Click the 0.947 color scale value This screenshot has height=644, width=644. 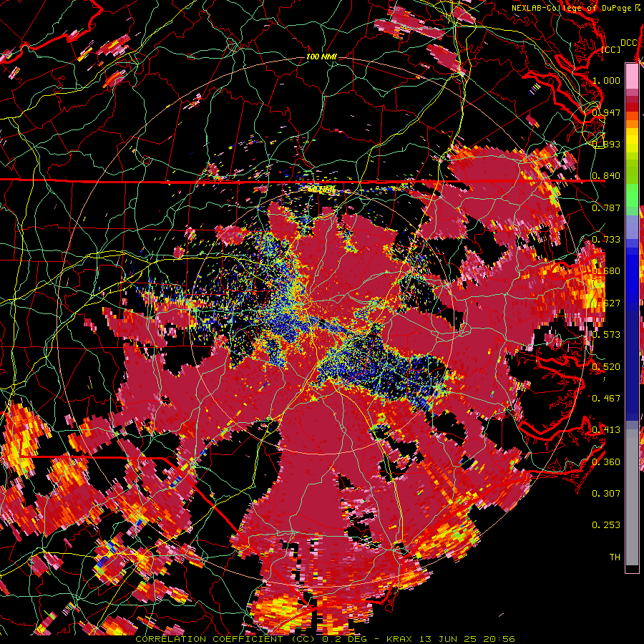tap(606, 112)
